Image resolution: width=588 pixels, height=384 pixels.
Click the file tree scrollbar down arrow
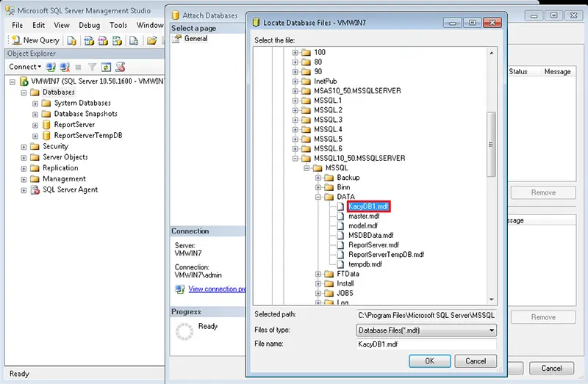[x=491, y=300]
